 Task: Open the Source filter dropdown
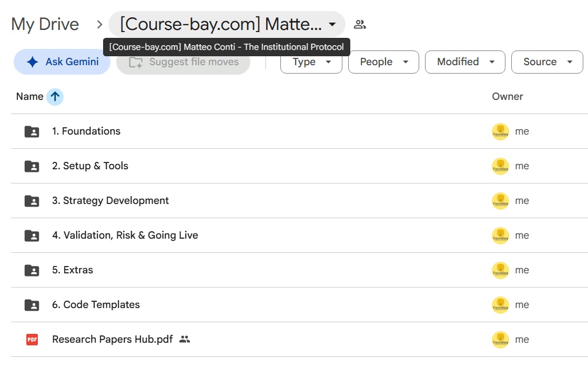pyautogui.click(x=547, y=62)
